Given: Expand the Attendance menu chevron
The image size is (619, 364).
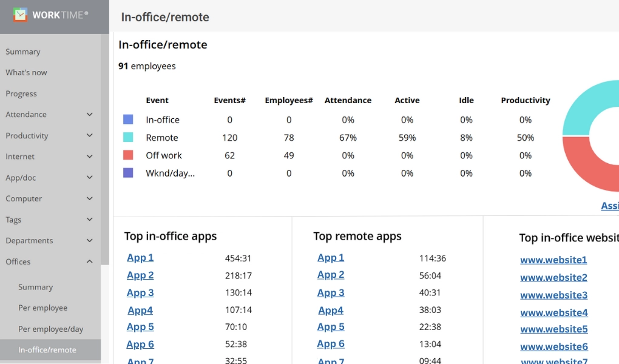Looking at the screenshot, I should pyautogui.click(x=90, y=115).
